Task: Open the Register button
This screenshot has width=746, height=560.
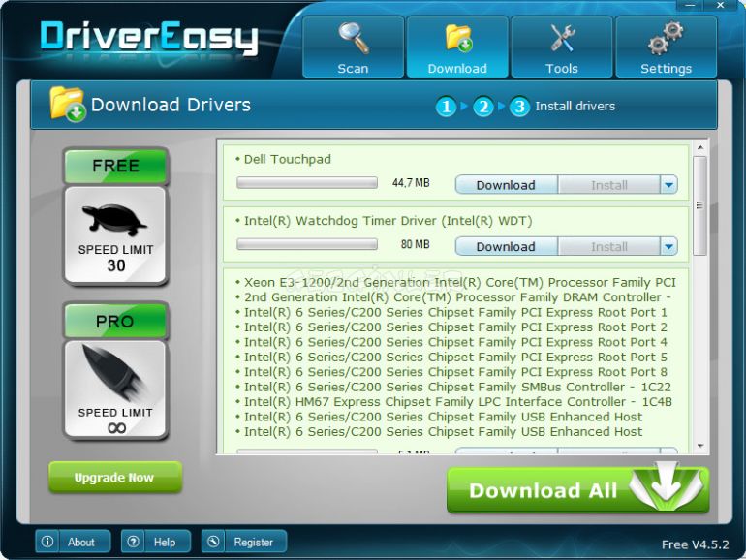Action: pos(244,542)
